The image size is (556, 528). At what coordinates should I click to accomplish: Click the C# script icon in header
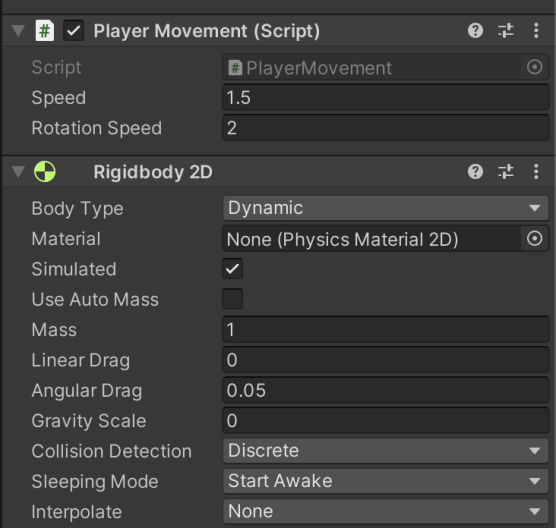(x=45, y=31)
